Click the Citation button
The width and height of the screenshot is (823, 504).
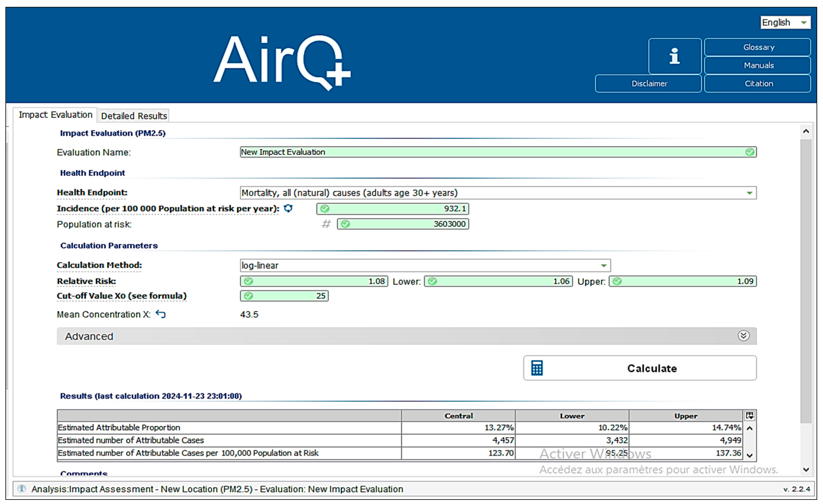(758, 83)
